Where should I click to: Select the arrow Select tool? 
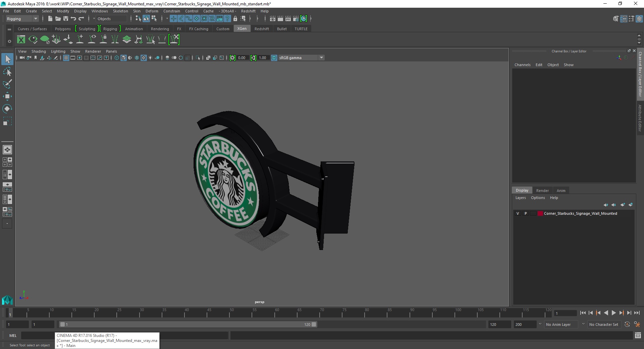pos(7,59)
